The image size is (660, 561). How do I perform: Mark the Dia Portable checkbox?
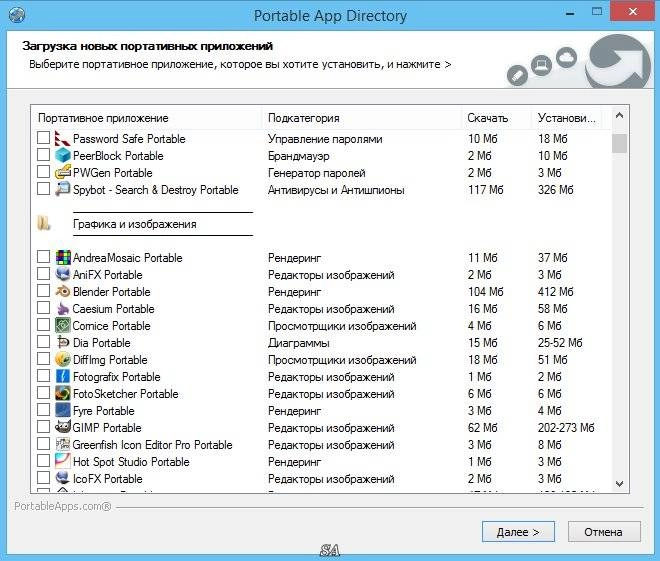pos(43,342)
